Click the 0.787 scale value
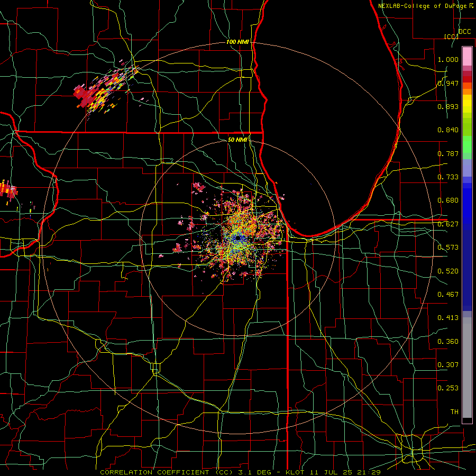Screen dimensions: 476x476 [x=448, y=153]
